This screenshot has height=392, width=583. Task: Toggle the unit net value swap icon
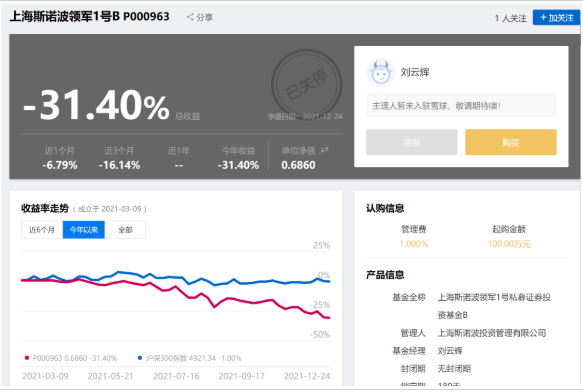[325, 150]
